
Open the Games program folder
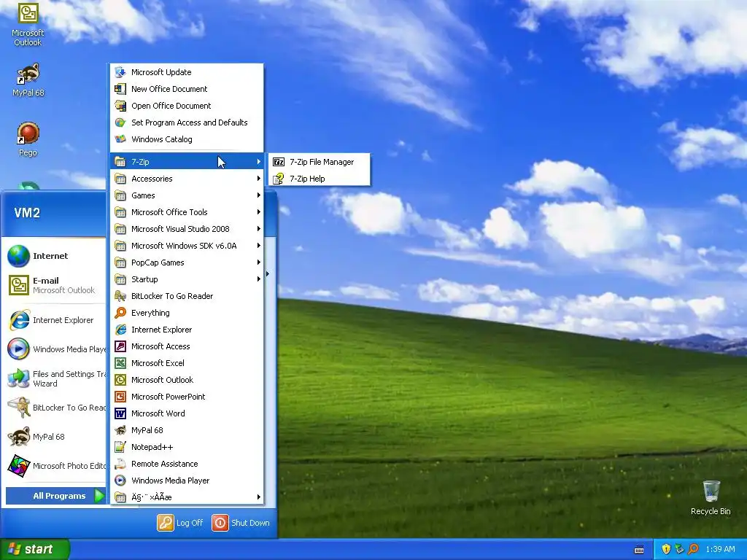click(187, 195)
